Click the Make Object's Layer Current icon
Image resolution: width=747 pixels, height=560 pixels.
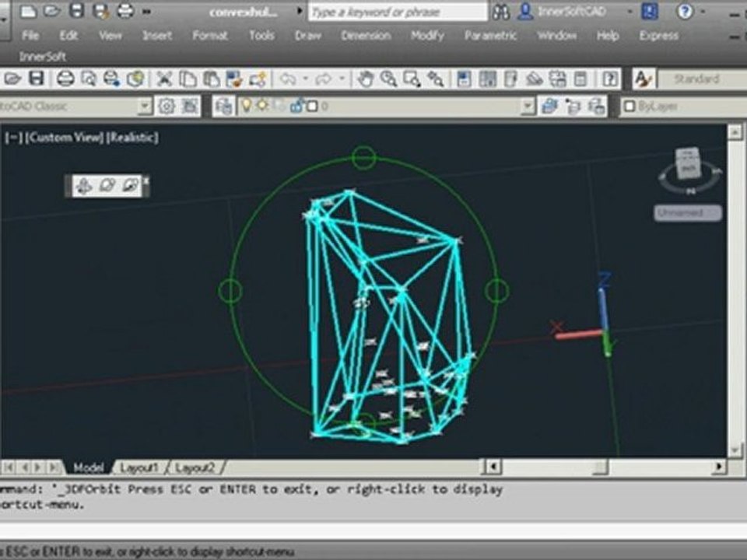[x=549, y=107]
